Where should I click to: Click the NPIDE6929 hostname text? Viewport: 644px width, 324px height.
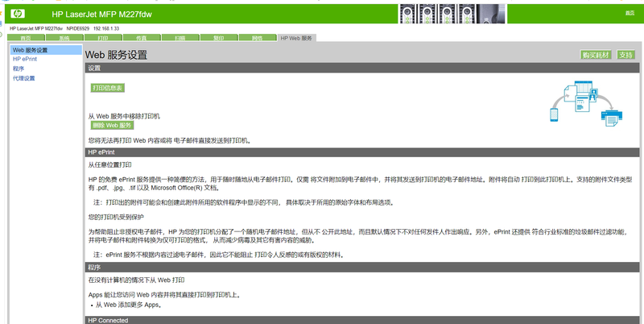pos(77,28)
